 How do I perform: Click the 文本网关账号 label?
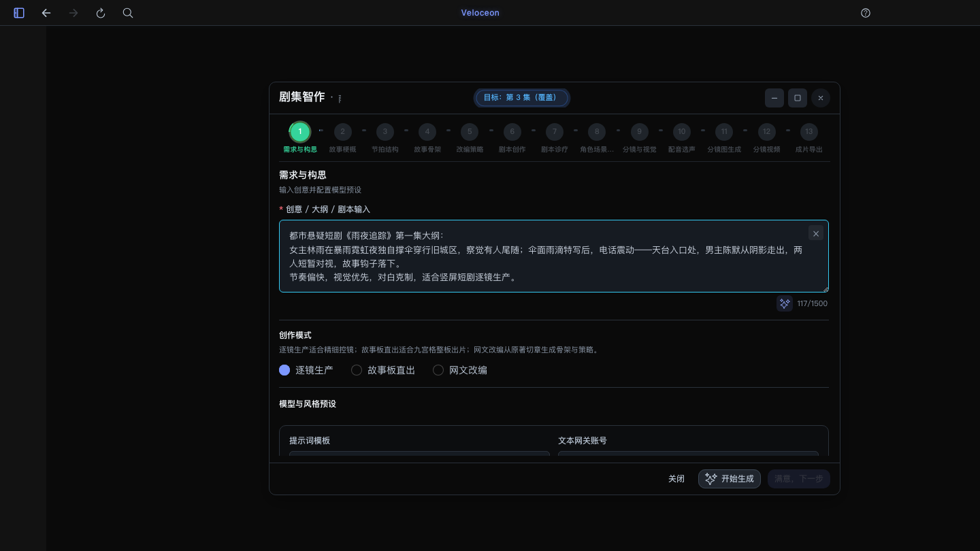coord(583,441)
